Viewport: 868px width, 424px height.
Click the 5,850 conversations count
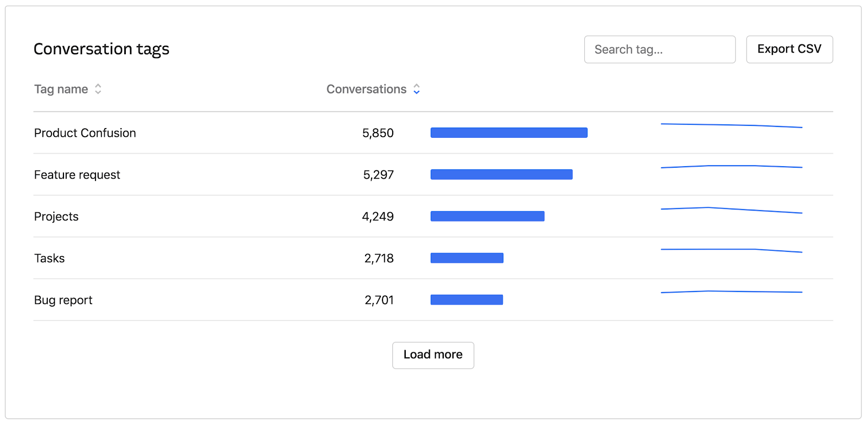click(x=378, y=133)
